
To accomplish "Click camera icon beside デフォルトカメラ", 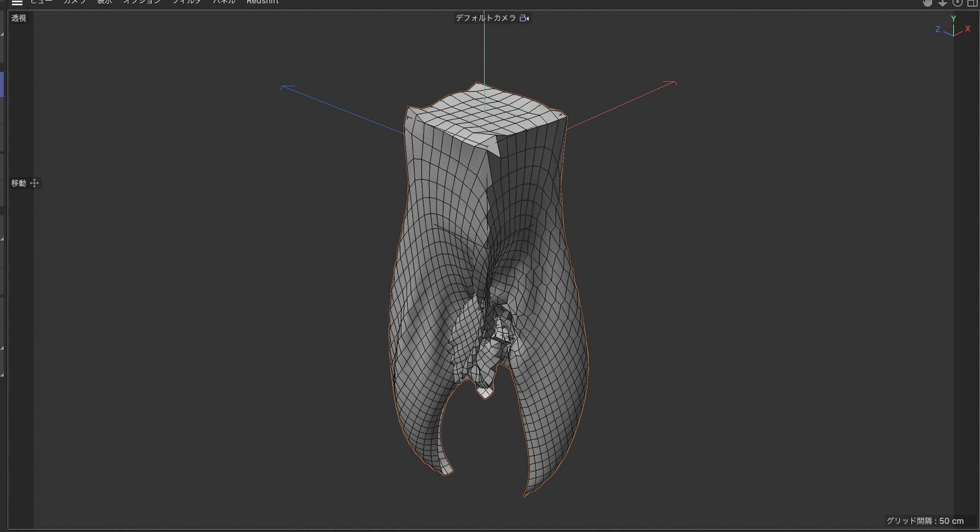I will click(x=524, y=18).
